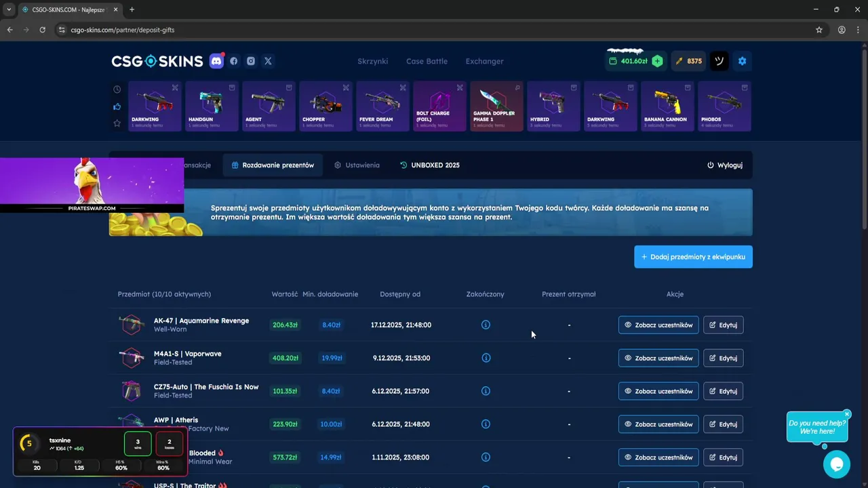Click AK-47 Aquamarine Revenge item image
The image size is (868, 488).
[131, 325]
